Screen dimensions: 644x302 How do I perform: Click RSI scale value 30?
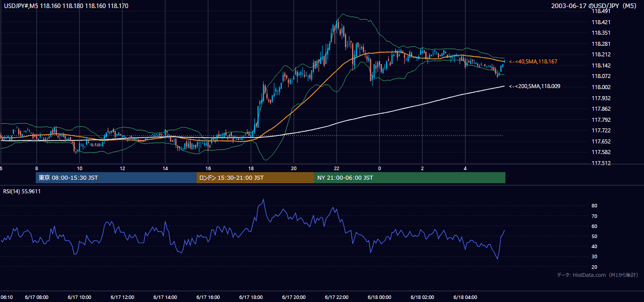(595, 257)
